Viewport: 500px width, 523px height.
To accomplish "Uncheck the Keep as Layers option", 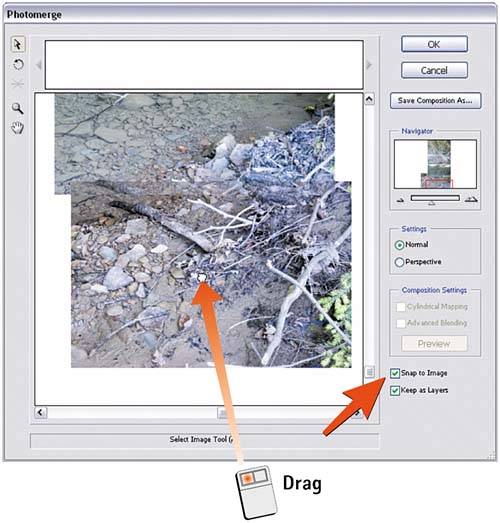I will 395,391.
